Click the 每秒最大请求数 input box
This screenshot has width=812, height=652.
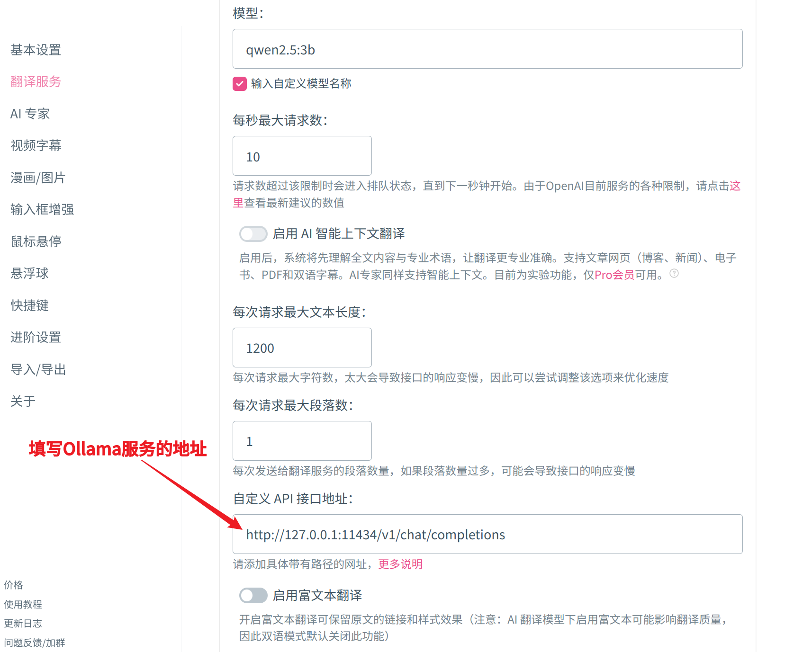302,156
